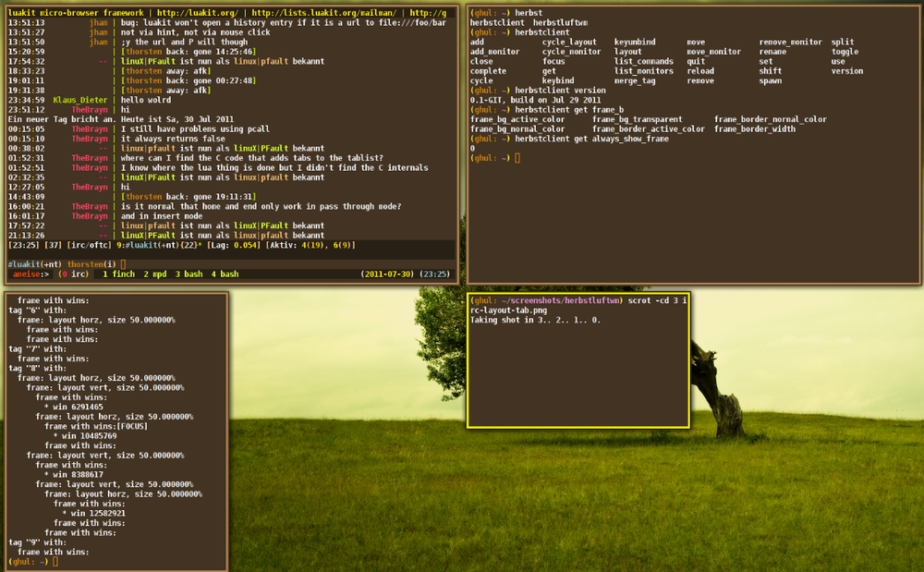Click 'reload' in the command list
Image resolution: width=924 pixels, height=572 pixels.
click(x=700, y=71)
